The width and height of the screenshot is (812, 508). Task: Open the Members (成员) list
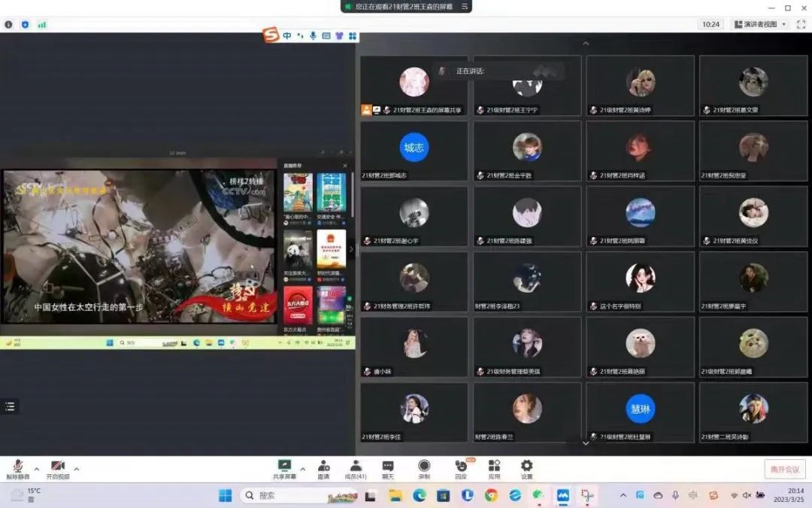[x=356, y=469]
